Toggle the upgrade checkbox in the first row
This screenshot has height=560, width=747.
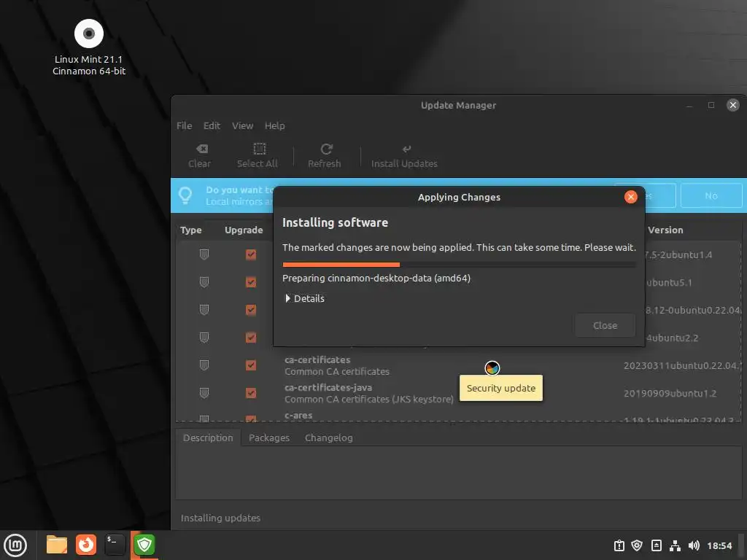[251, 254]
